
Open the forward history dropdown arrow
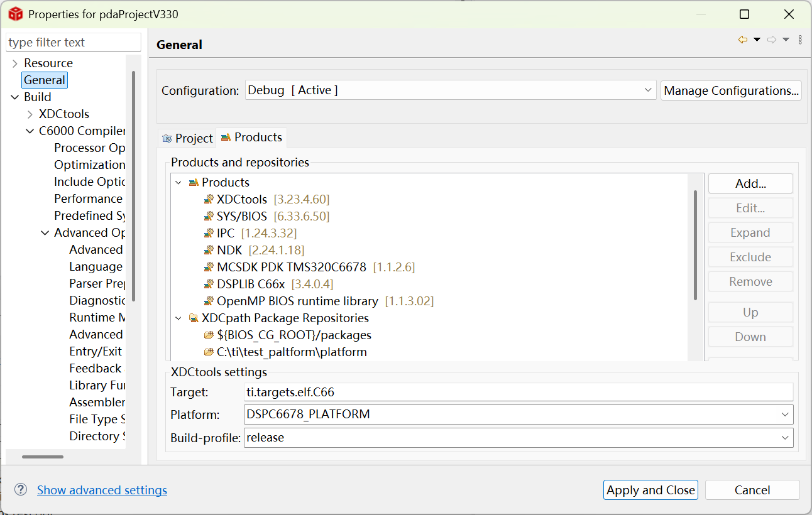tap(786, 40)
